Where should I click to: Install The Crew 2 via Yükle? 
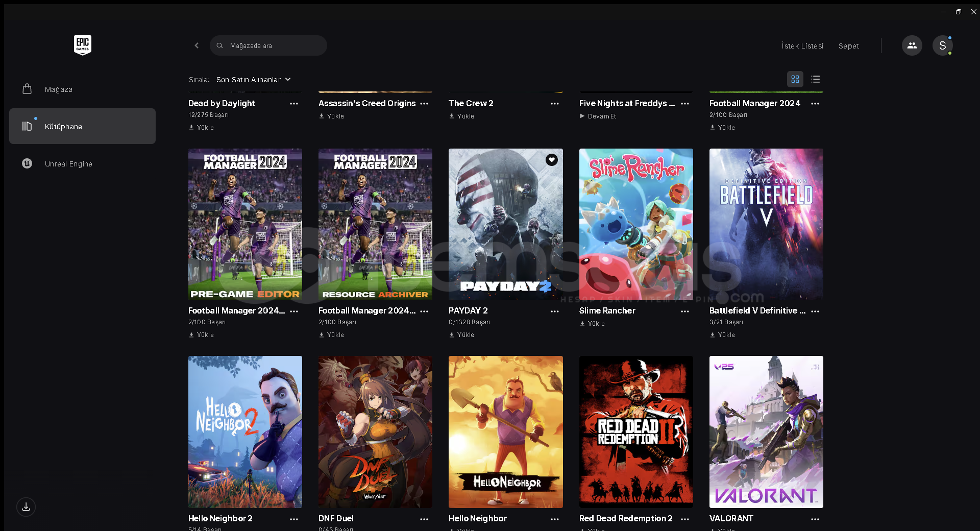tap(462, 116)
